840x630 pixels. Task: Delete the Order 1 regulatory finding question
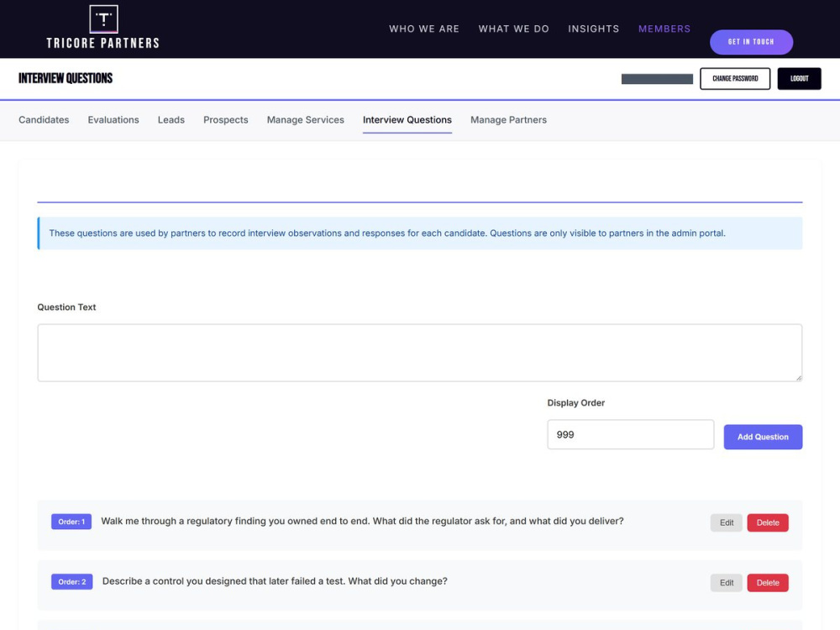coord(768,522)
